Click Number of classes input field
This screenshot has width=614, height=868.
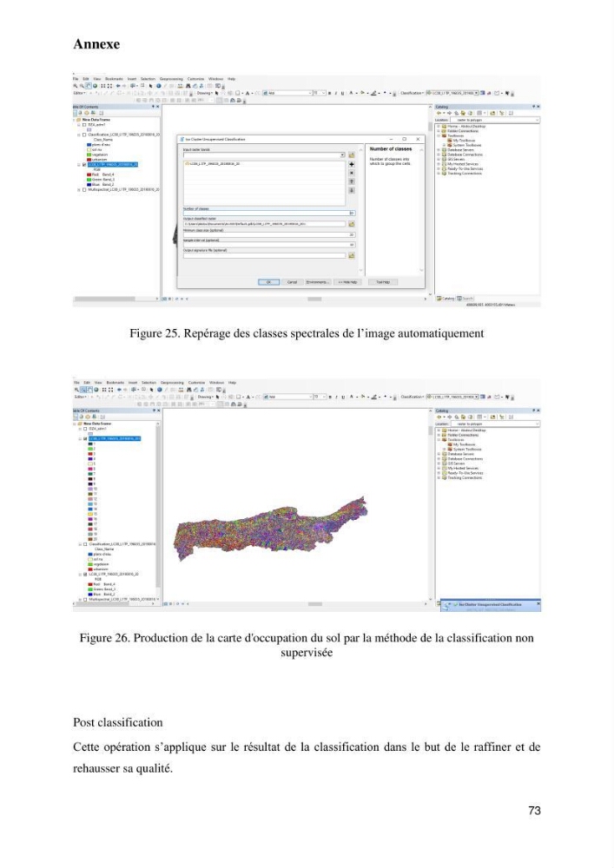click(269, 214)
